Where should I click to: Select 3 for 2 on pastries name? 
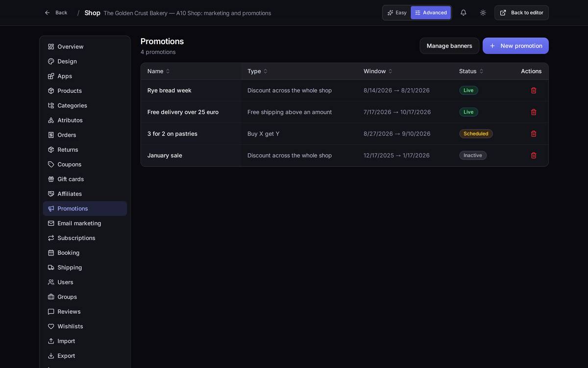point(172,133)
